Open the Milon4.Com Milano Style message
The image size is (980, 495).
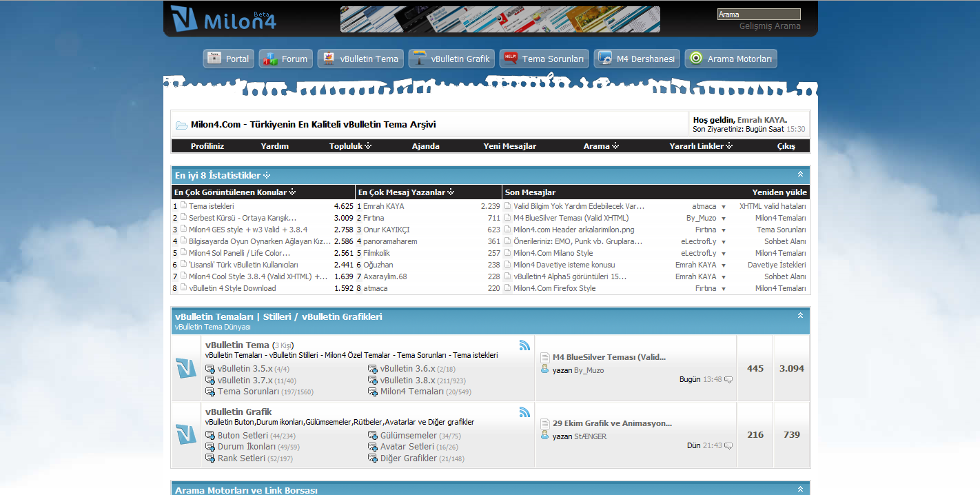click(x=553, y=253)
